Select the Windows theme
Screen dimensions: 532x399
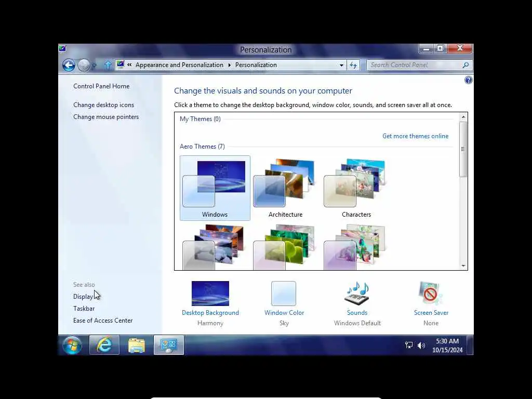click(215, 188)
